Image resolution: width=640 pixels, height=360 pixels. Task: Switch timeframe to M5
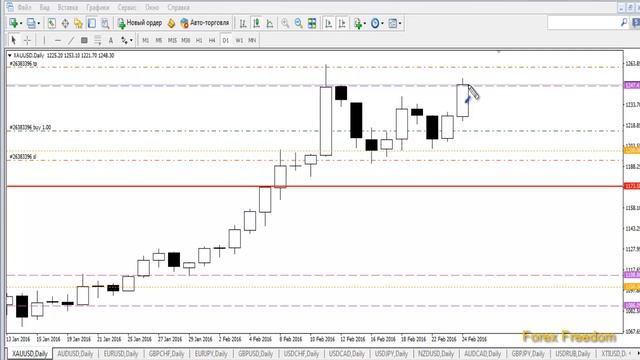click(159, 40)
